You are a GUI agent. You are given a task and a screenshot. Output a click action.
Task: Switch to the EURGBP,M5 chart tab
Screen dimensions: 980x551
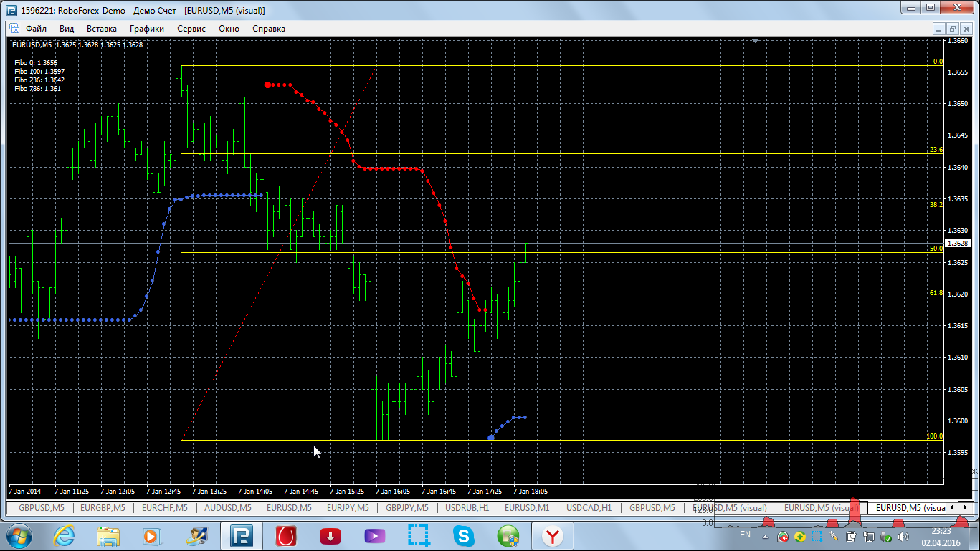click(x=103, y=508)
